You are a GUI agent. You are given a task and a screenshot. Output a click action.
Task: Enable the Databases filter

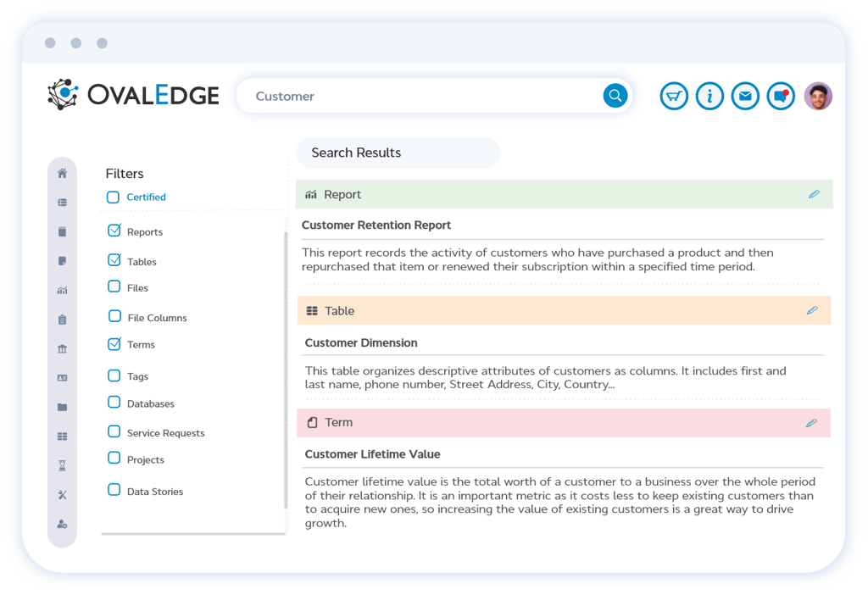point(112,403)
